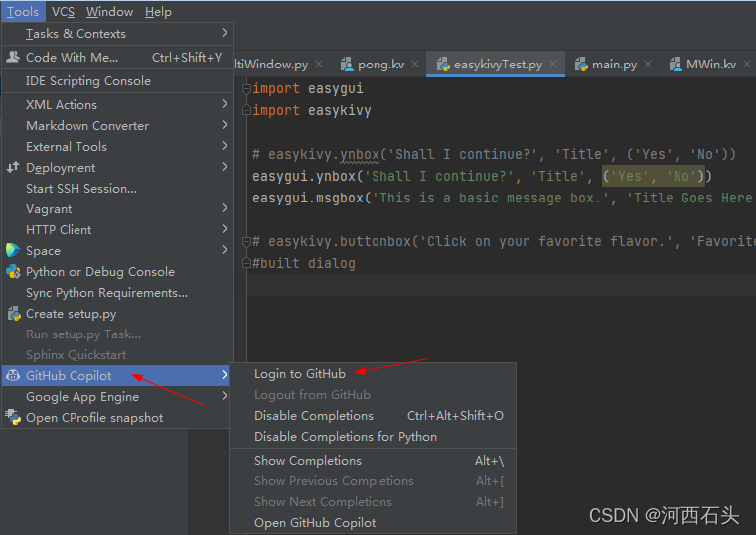Close the easykivyTest.py tab

[553, 64]
